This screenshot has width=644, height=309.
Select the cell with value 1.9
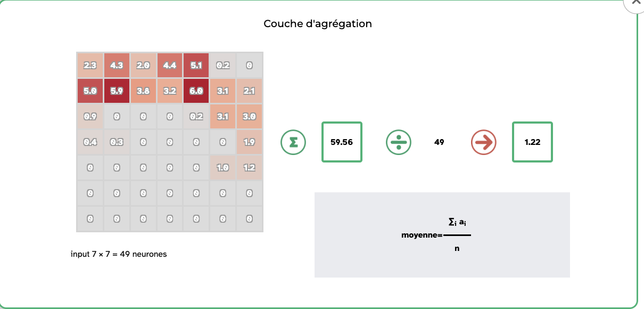coord(249,142)
